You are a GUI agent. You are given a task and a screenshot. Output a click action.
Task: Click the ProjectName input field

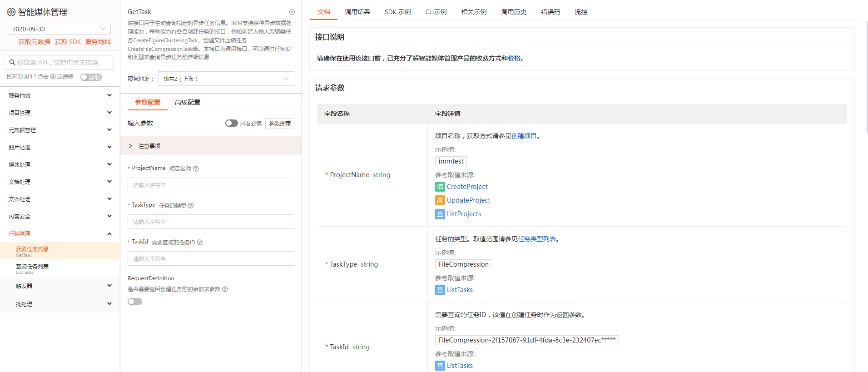(x=211, y=185)
